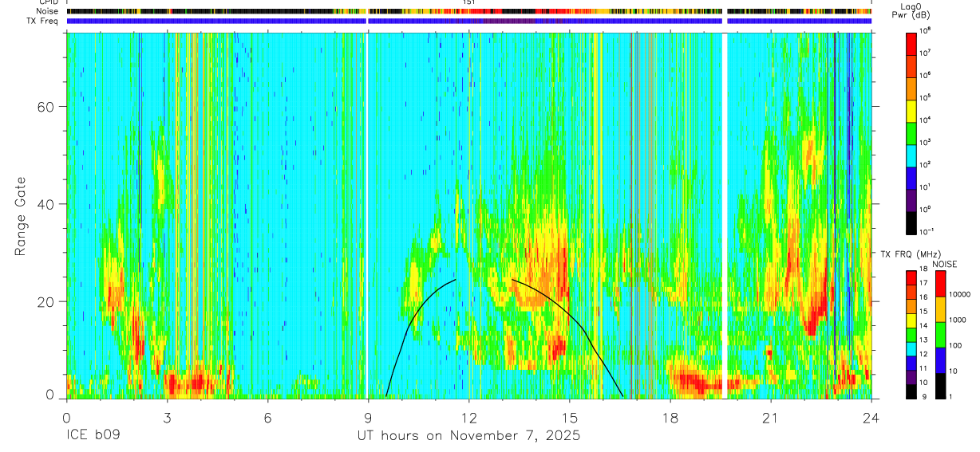Click the UT hours axis tick label 24

(x=871, y=418)
